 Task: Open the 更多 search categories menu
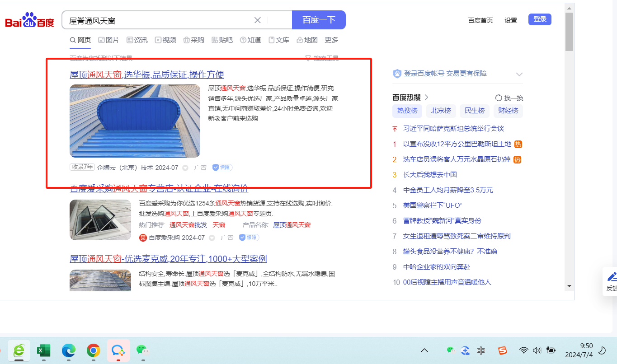(x=331, y=40)
